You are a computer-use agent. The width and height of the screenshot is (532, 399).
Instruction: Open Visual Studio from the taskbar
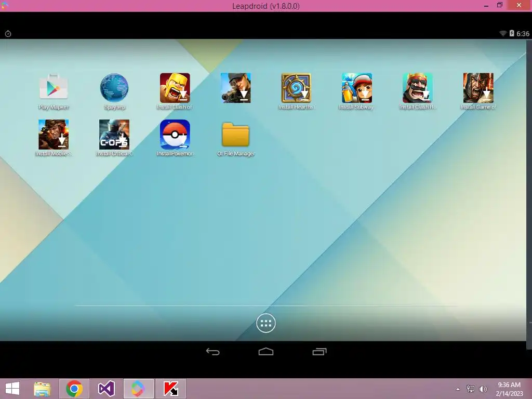tap(106, 389)
